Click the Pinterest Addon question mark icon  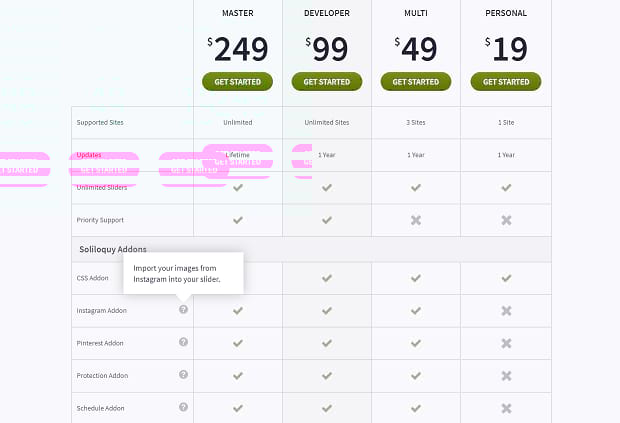[183, 342]
